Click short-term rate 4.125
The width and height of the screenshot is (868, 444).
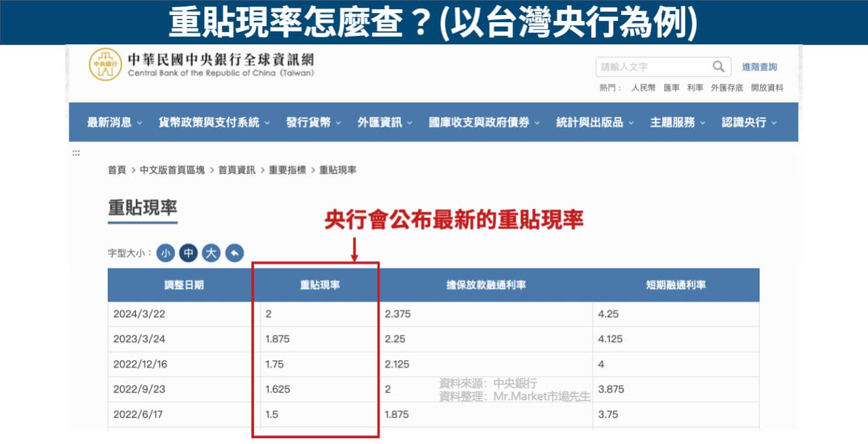611,339
